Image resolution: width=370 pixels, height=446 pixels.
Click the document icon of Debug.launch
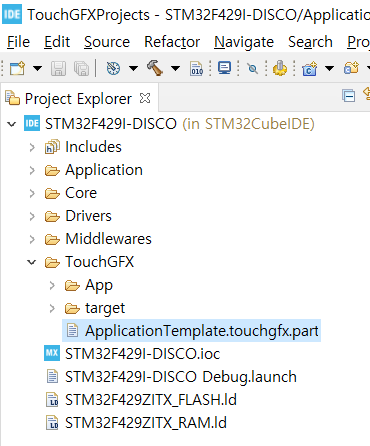point(52,377)
